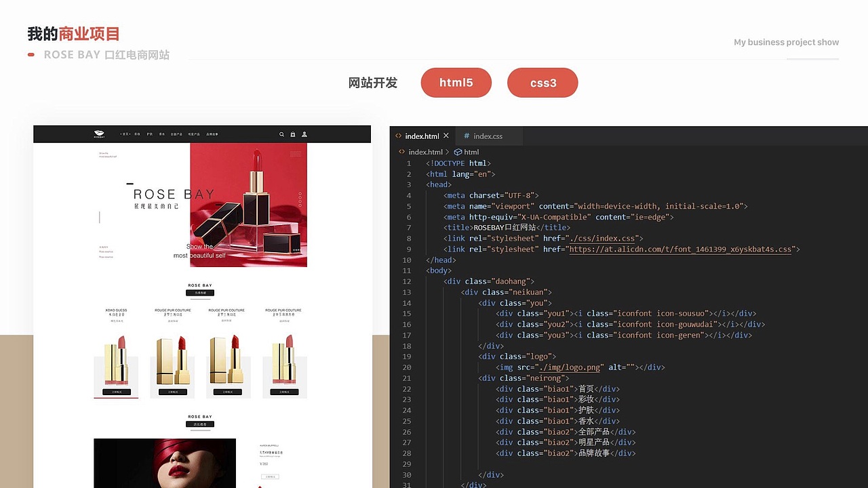Click the icon-sousuo code line

[626, 314]
